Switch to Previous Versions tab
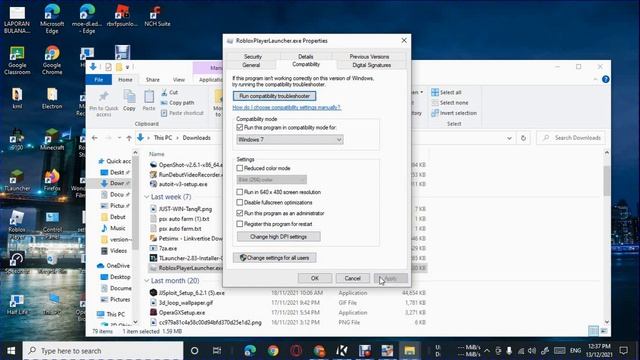The image size is (640, 360). click(369, 57)
